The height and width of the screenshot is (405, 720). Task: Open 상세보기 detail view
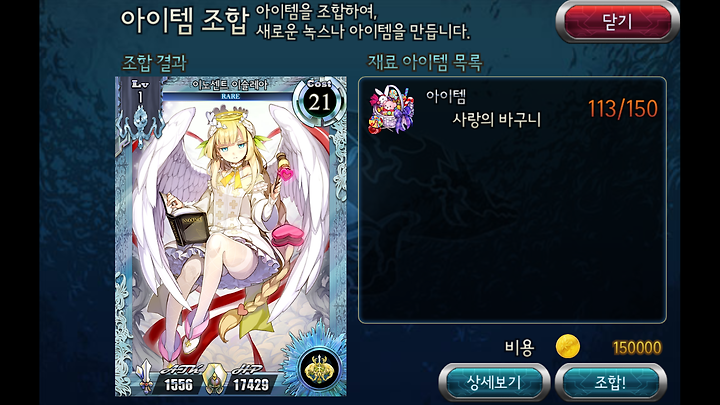point(495,382)
